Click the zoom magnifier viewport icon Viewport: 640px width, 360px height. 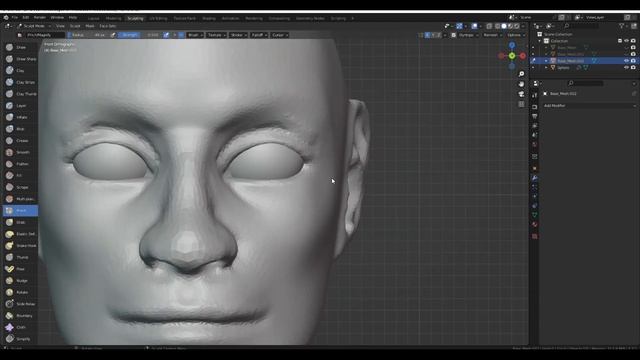(521, 74)
